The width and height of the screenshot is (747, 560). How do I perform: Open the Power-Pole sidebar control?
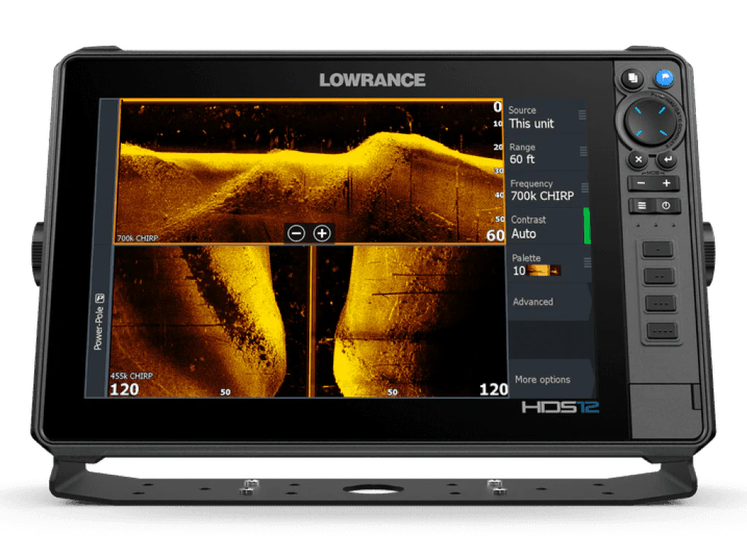[98, 321]
